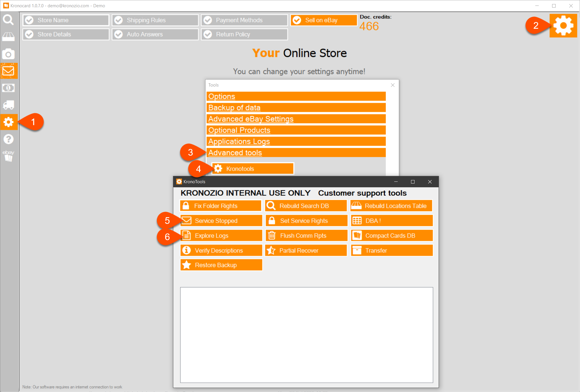Open the search magnifier in left sidebar

8,20
